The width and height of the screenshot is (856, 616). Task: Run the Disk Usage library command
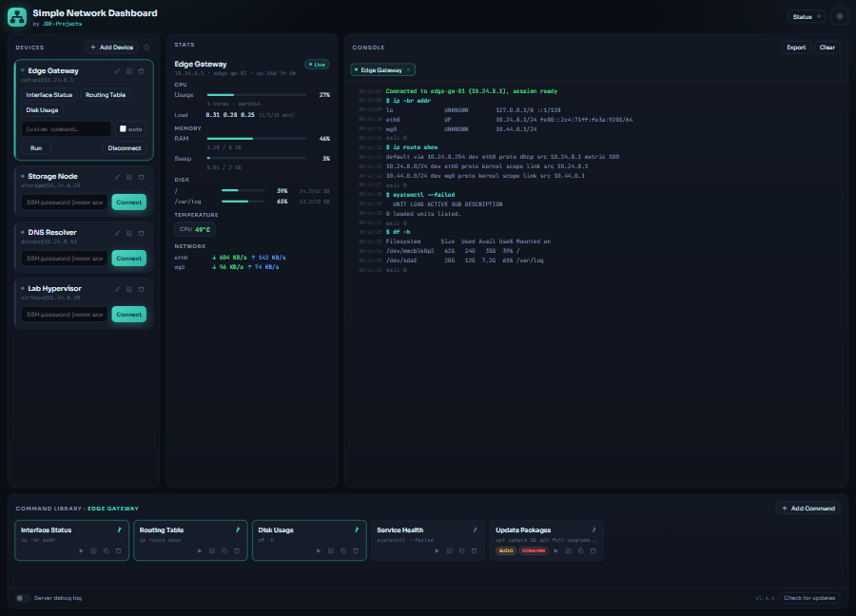[319, 551]
